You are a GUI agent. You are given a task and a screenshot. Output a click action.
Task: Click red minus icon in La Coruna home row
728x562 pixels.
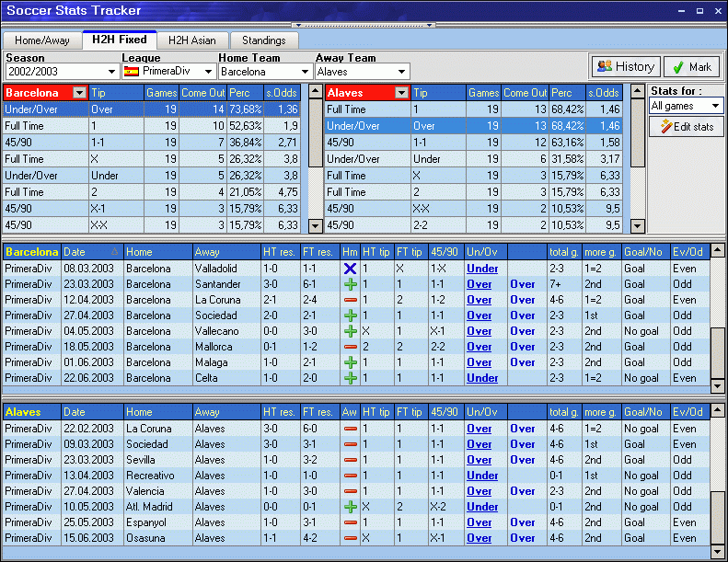coord(350,300)
